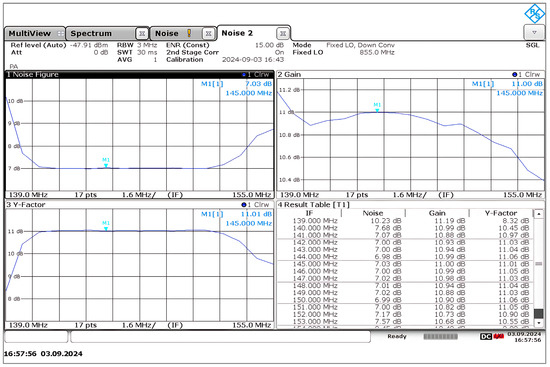This screenshot has height=367, width=550.
Task: Click the 1 Clrw trace label in Noise Figure
Action: (x=256, y=75)
